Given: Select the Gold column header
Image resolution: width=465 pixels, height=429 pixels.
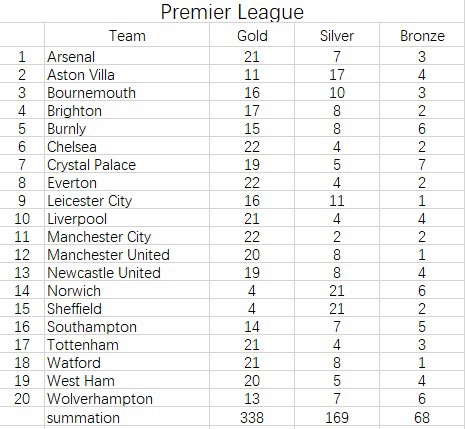Looking at the screenshot, I should 252,35.
